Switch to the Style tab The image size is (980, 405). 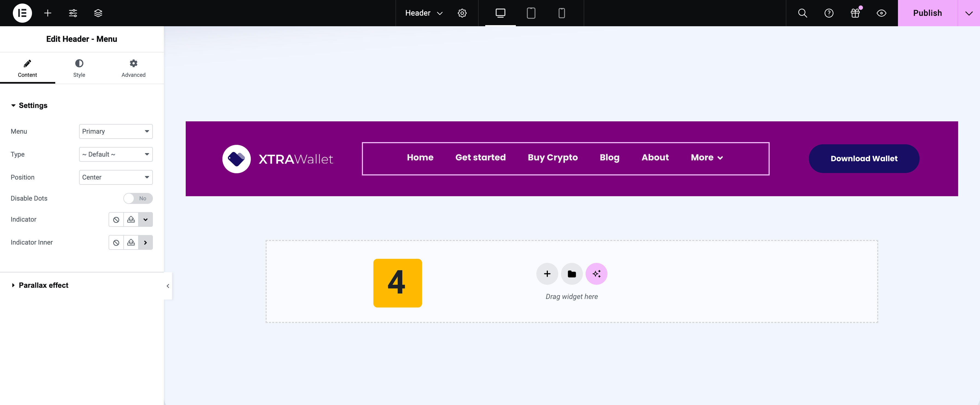[x=79, y=68]
